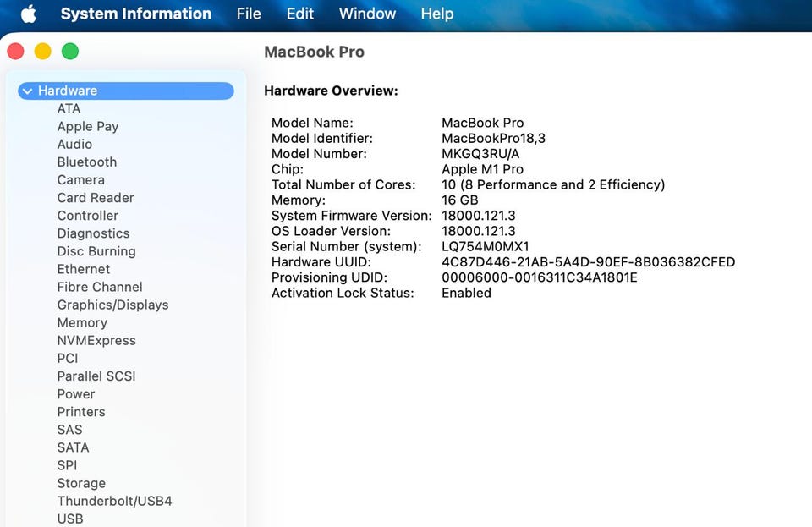Viewport: 812px width, 527px height.
Task: Click the chip value Apple M1 Pro
Action: tap(483, 169)
